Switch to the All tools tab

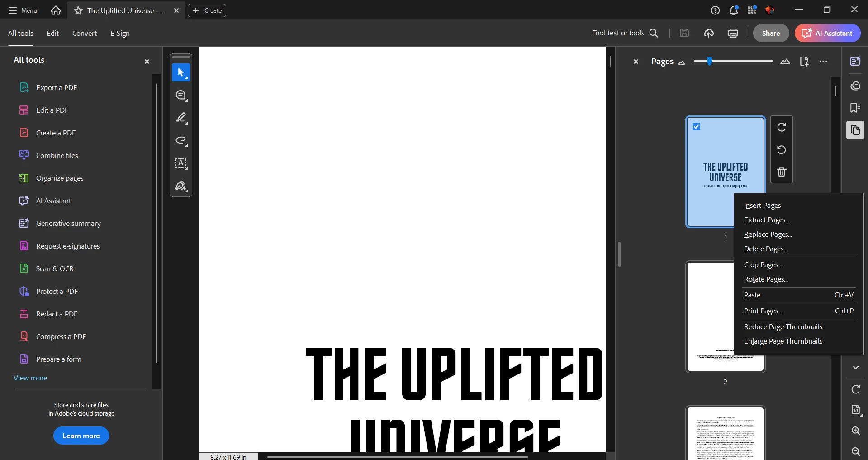point(20,33)
